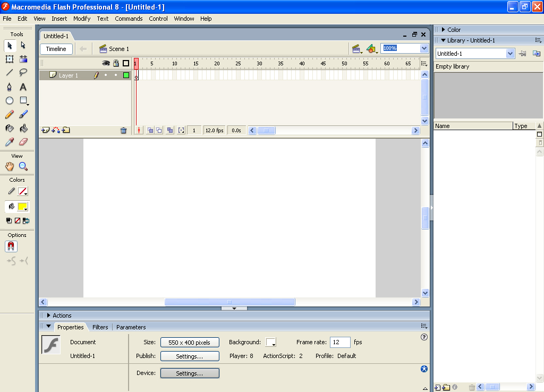
Task: Click the Edit Scene icon
Action: click(356, 49)
